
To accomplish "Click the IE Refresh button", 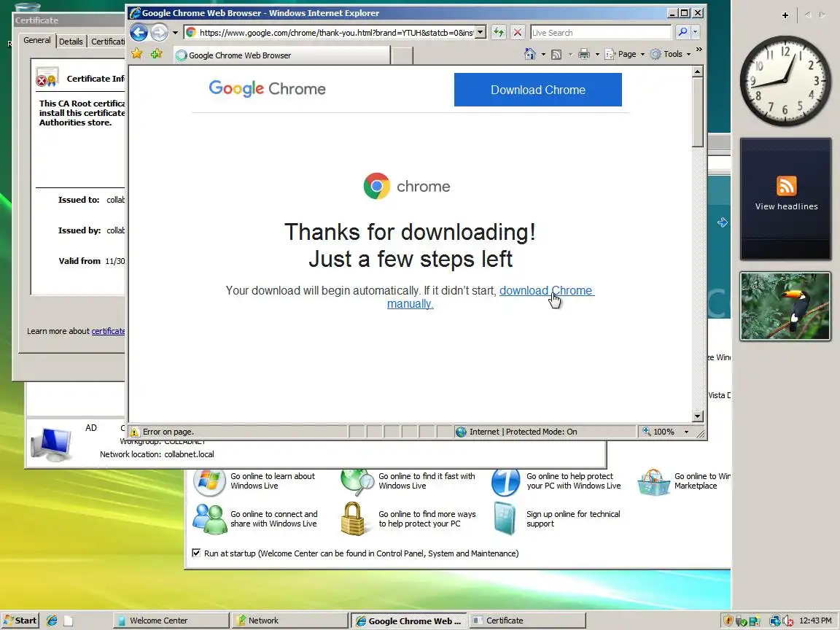I will tap(499, 33).
